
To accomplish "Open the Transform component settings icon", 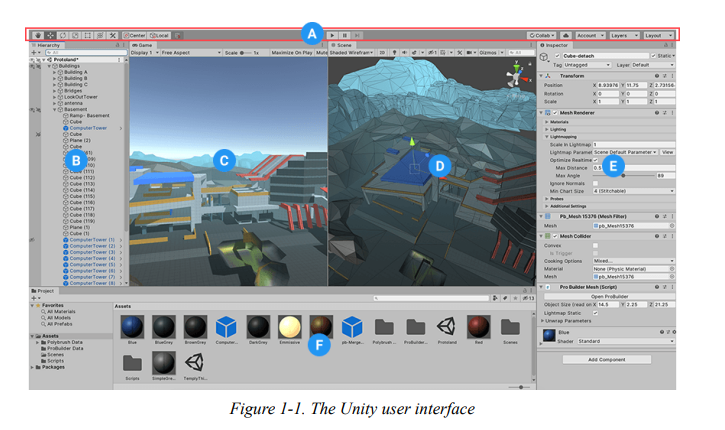I will 664,76.
